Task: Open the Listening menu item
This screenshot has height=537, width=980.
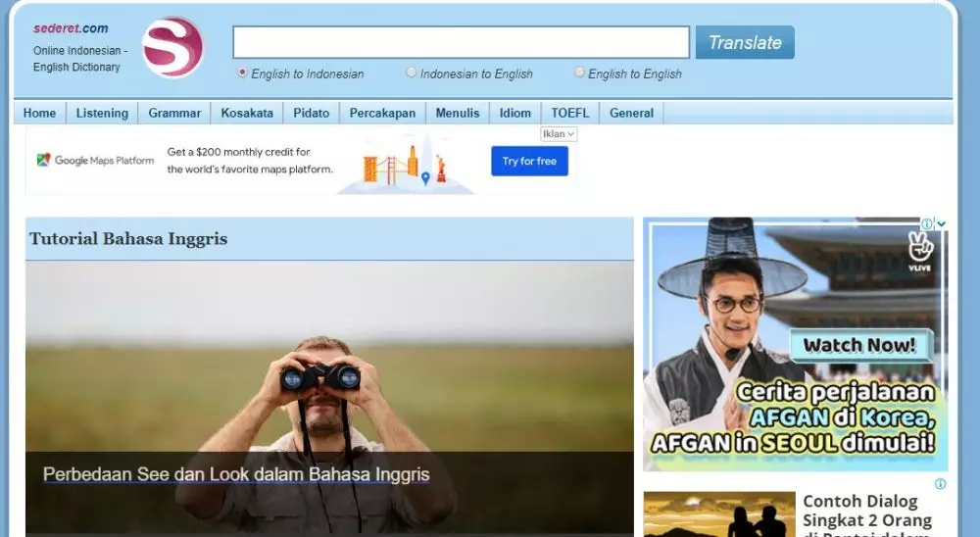Action: [x=102, y=113]
